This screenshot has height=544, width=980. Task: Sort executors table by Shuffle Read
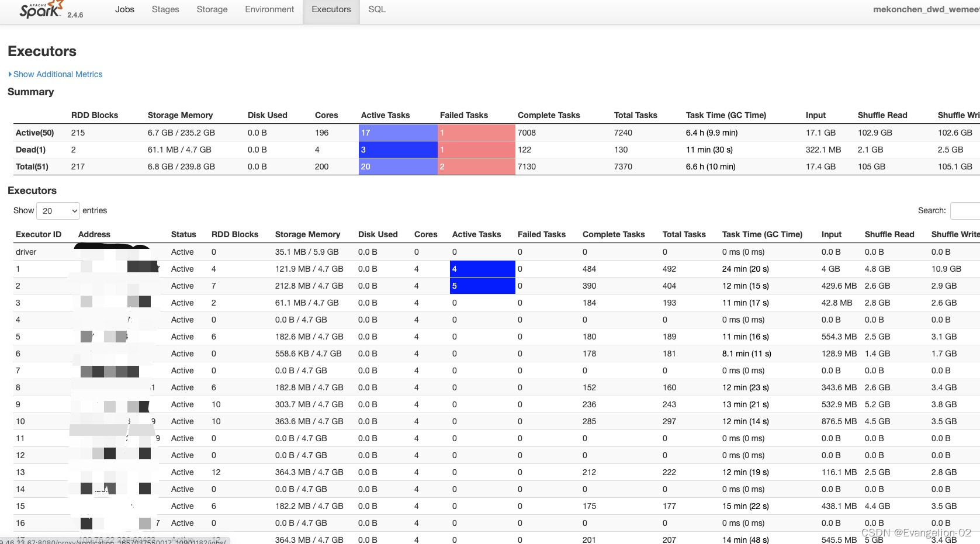pos(889,234)
